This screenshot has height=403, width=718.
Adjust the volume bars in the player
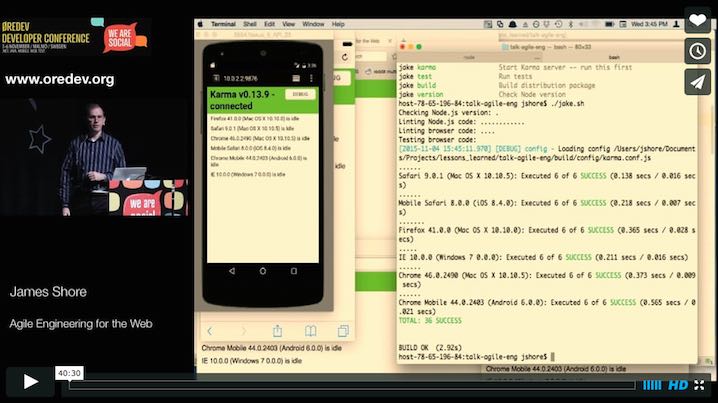pyautogui.click(x=652, y=385)
